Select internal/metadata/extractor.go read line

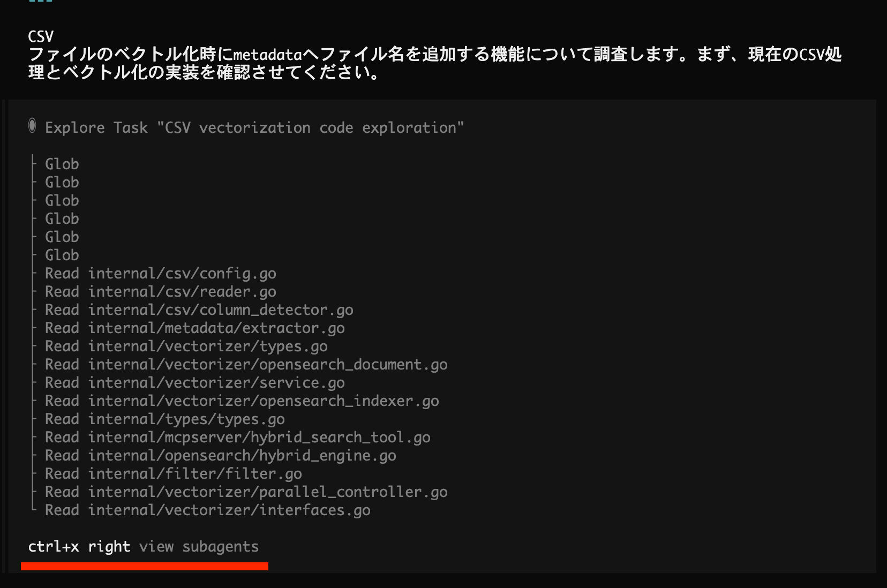pyautogui.click(x=194, y=328)
